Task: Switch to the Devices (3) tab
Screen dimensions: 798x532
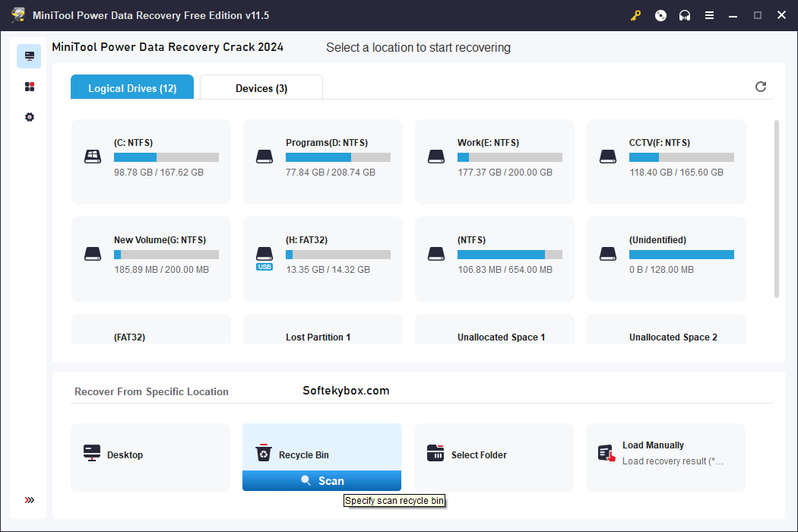Action: click(x=261, y=87)
